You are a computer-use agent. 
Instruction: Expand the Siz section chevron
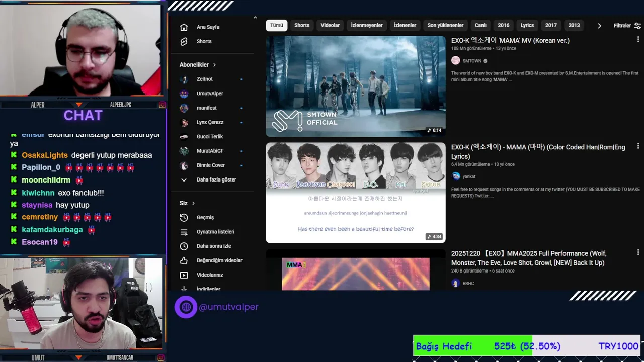coord(193,203)
